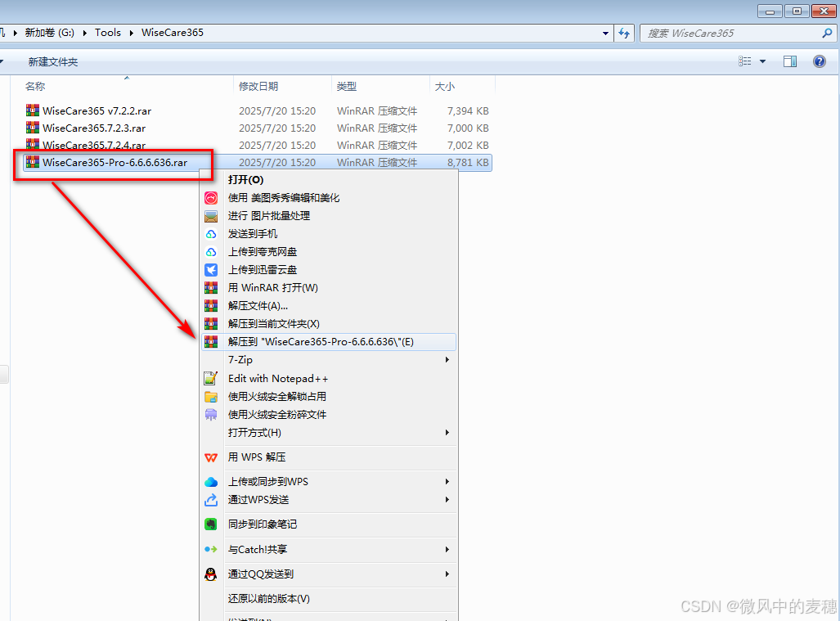The height and width of the screenshot is (621, 840).
Task: Click the Xunlei cloud upload icon
Action: pyautogui.click(x=211, y=270)
